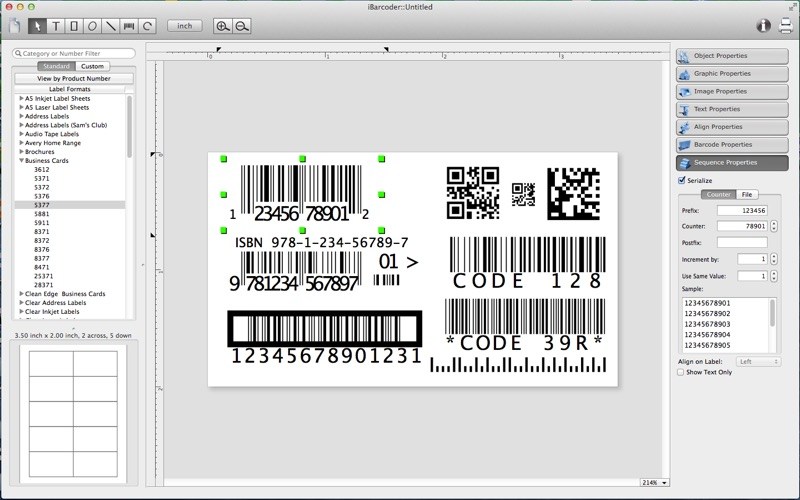Image resolution: width=800 pixels, height=500 pixels.
Task: Choose the rectangle shape tool
Action: (x=74, y=25)
